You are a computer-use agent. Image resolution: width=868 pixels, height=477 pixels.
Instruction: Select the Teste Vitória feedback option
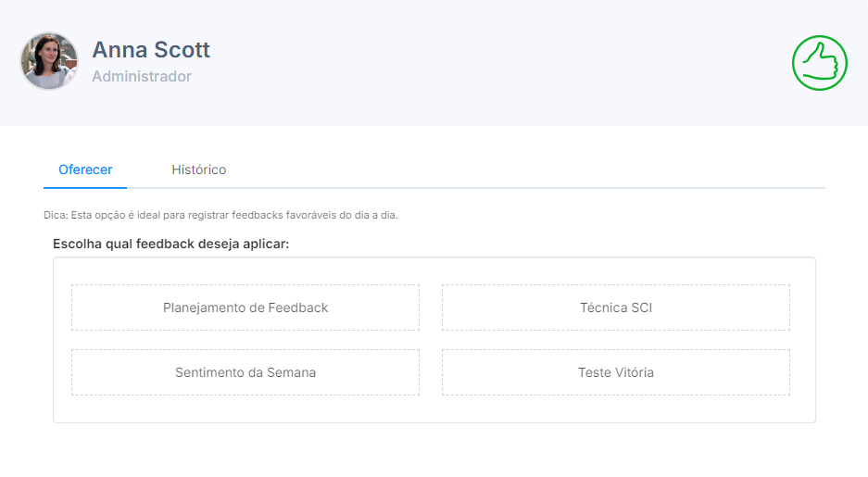(616, 372)
